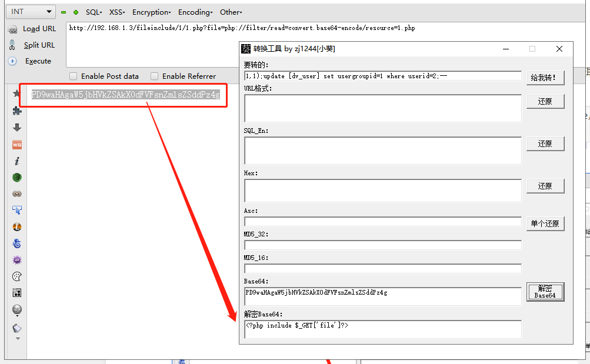The image size is (590, 364).
Task: Click the chain link sidebar icon
Action: (17, 193)
